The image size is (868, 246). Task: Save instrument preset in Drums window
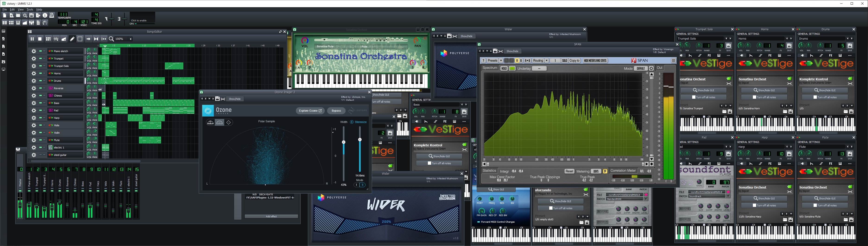[x=850, y=45]
